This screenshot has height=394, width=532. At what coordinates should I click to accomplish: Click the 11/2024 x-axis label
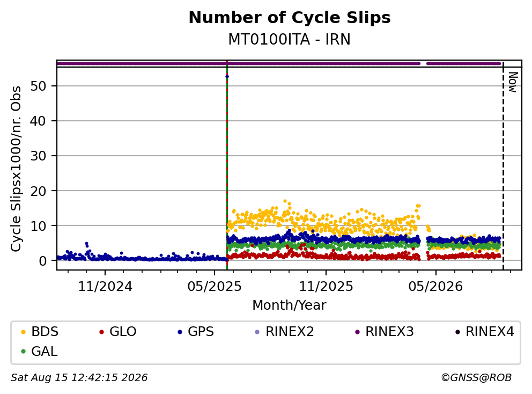[105, 287]
